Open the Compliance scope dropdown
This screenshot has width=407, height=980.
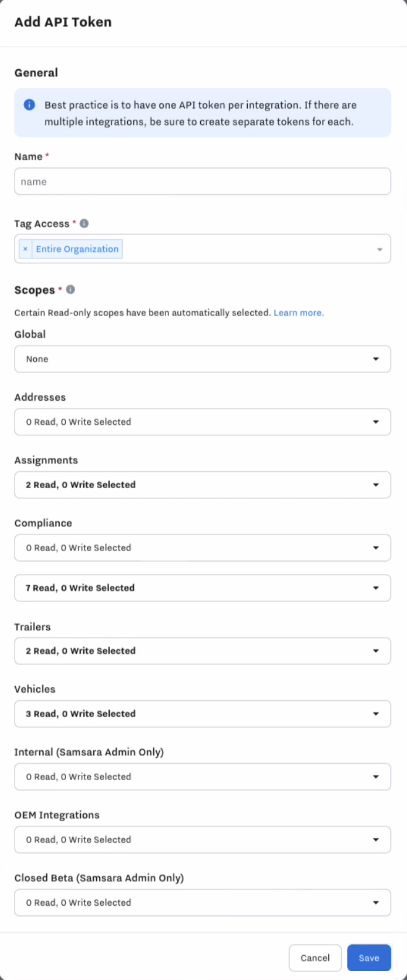coord(202,547)
